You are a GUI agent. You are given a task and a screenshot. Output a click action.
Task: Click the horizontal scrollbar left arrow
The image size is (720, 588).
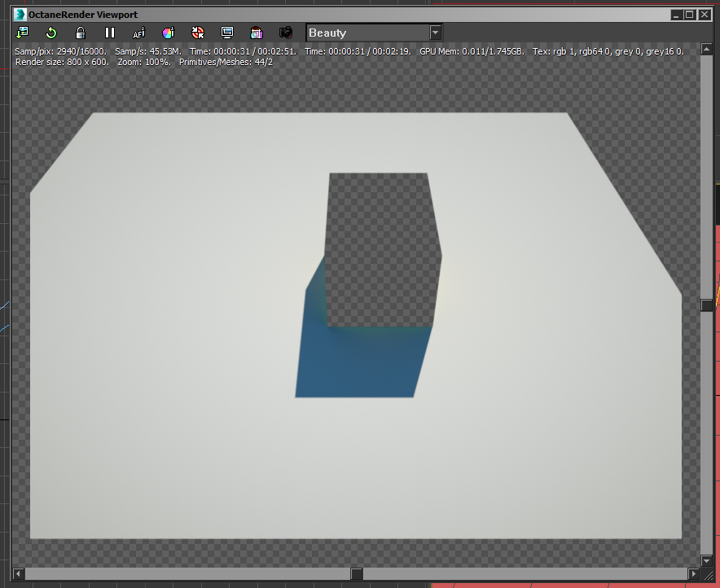click(x=20, y=574)
